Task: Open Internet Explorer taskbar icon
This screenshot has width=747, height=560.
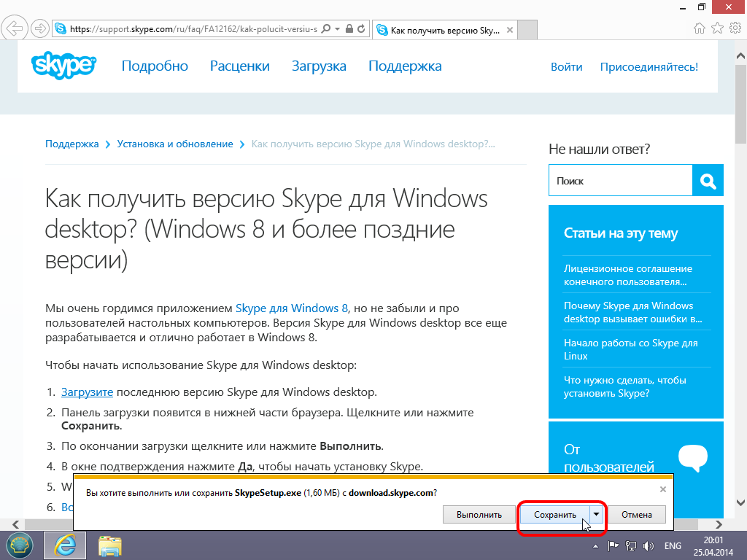Action: [65, 545]
